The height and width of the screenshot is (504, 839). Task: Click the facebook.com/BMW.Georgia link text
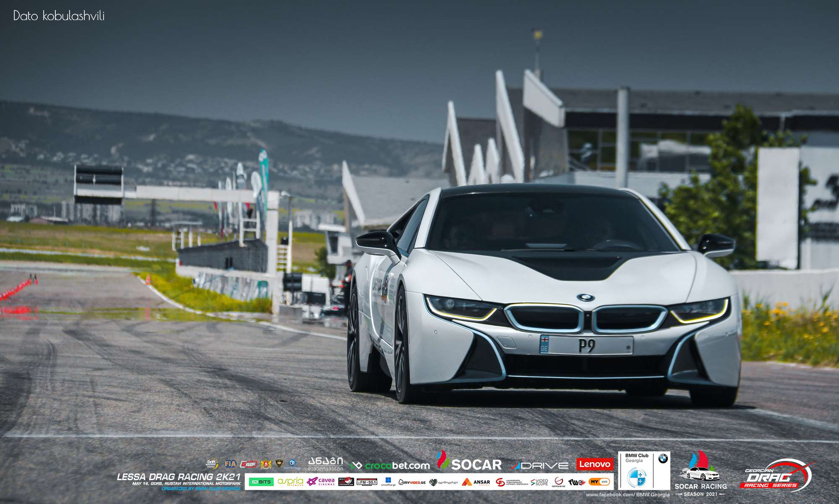pos(628,495)
